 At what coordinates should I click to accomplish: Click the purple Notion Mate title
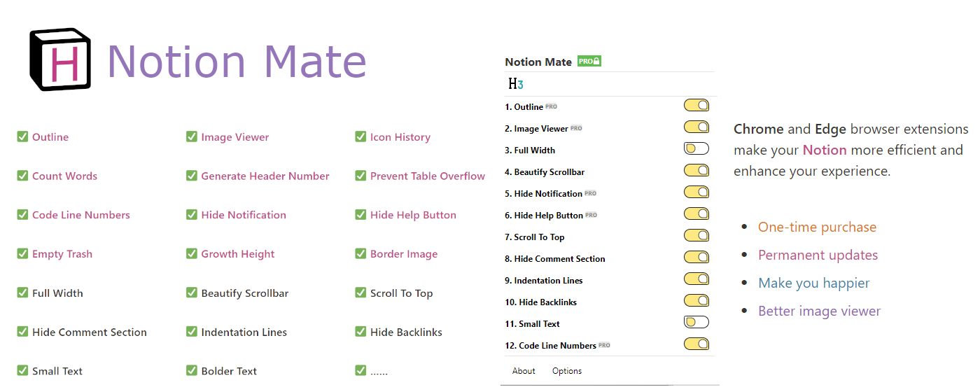237,61
